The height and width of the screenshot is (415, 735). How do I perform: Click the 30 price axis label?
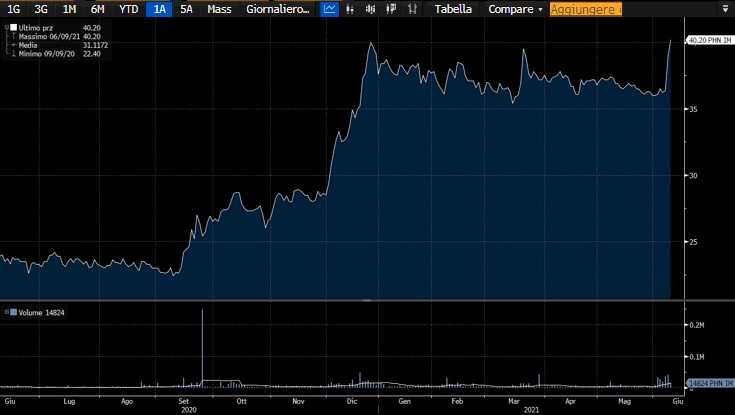693,175
